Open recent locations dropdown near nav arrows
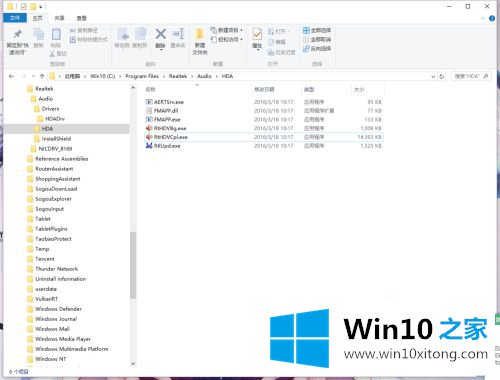The width and height of the screenshot is (500, 380). click(33, 76)
